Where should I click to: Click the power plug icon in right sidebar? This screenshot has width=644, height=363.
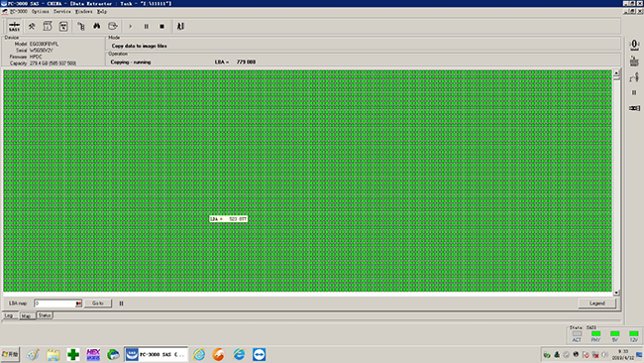(x=634, y=60)
